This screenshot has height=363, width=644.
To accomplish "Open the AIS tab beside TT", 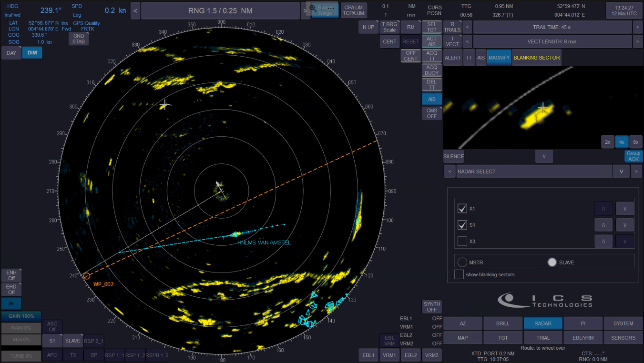I will tap(481, 58).
